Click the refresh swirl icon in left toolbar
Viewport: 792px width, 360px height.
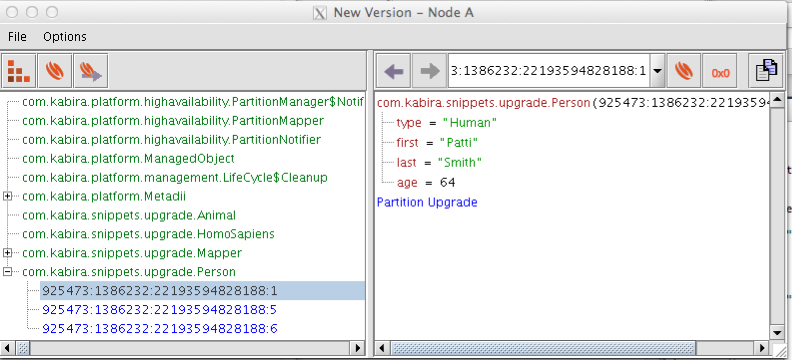click(x=55, y=71)
